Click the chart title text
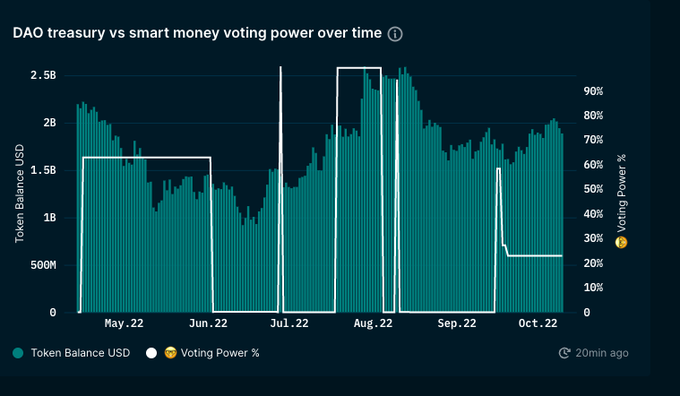 197,33
